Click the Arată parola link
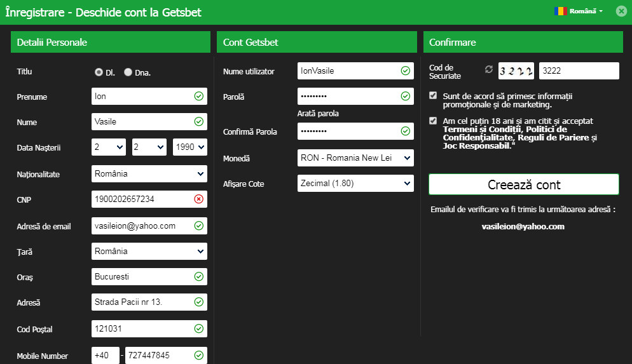The height and width of the screenshot is (364, 632). pyautogui.click(x=318, y=114)
